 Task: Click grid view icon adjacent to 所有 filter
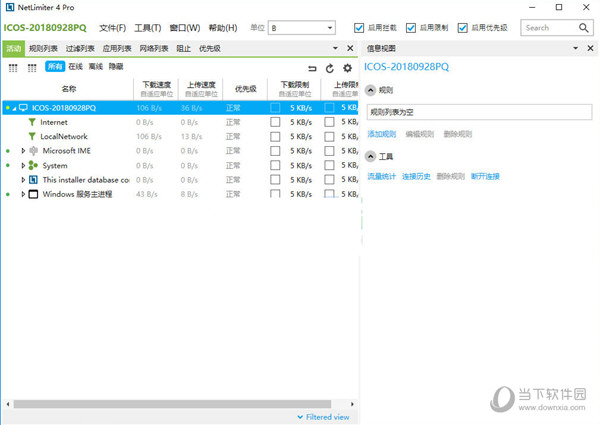point(32,68)
